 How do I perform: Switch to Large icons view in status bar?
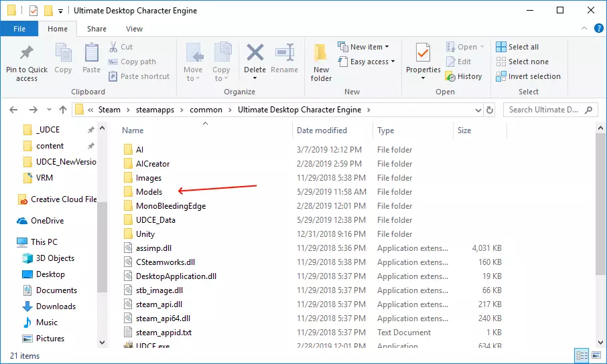[596, 355]
